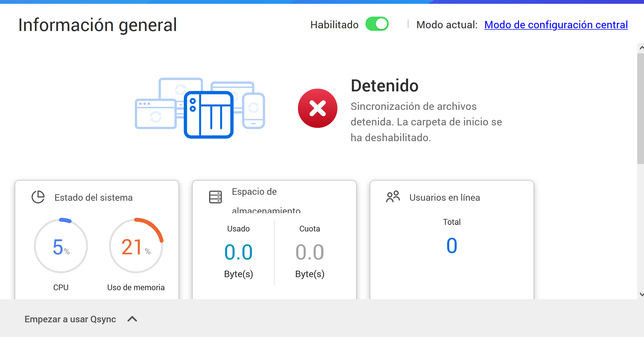
Task: Expand the Empezar a usar Qsync chevron
Action: tap(132, 319)
